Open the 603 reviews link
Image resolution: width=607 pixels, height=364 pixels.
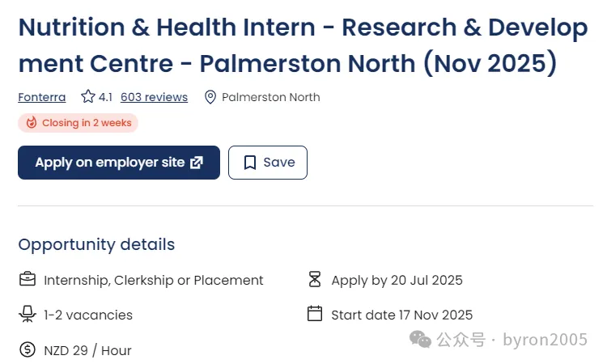[154, 97]
